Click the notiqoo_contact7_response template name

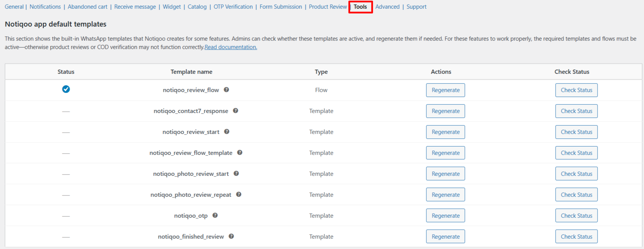(191, 111)
